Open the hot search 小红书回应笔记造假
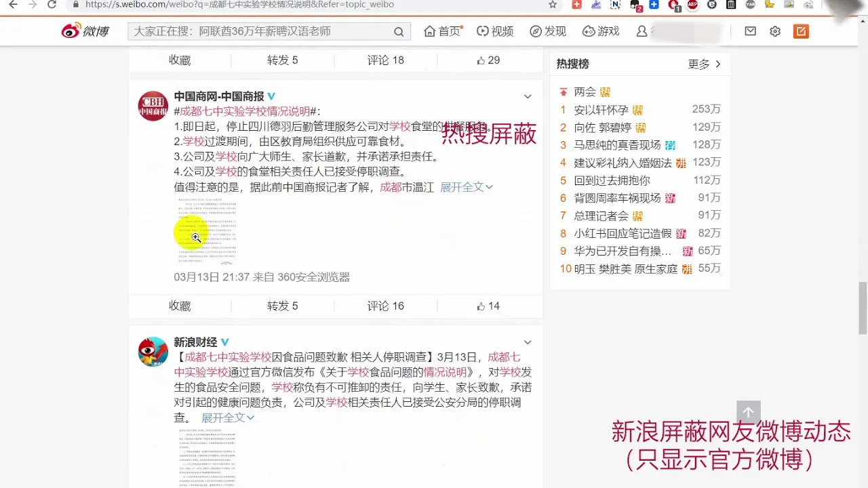 point(623,233)
